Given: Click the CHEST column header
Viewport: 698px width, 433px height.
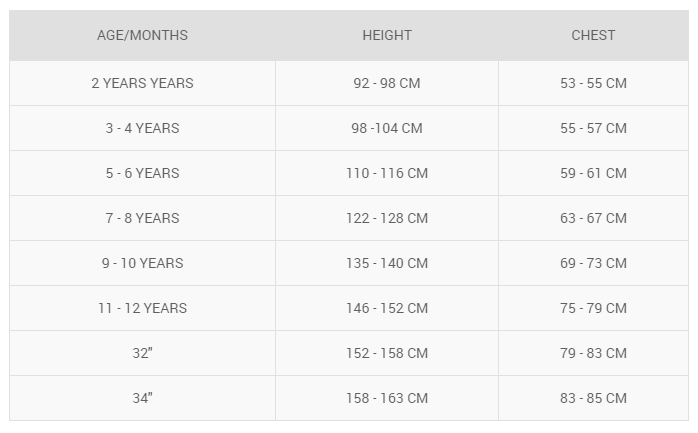Looking at the screenshot, I should click(593, 35).
